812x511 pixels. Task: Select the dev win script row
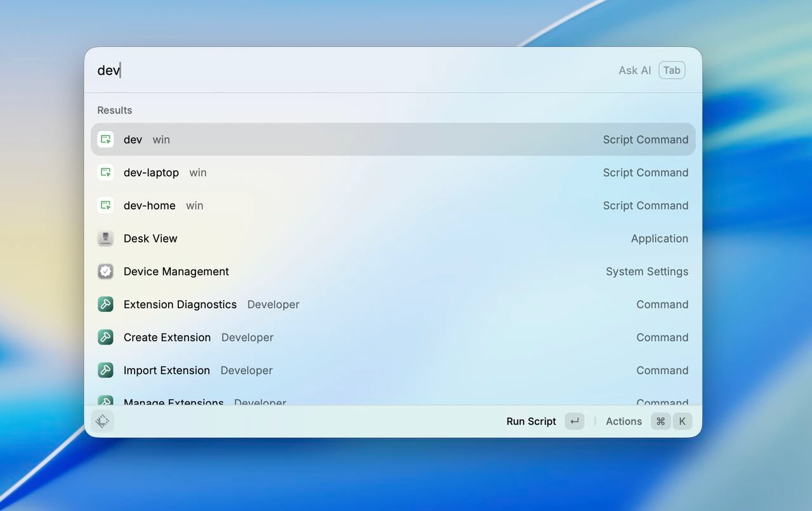[x=393, y=139]
